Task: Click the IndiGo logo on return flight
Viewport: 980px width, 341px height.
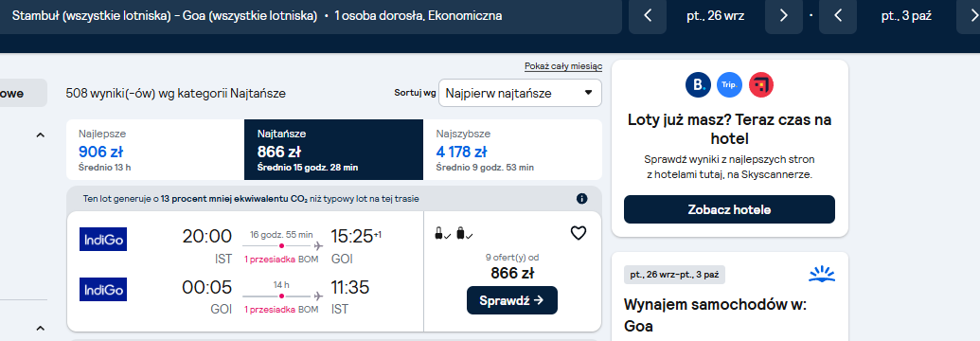Action: point(103,289)
